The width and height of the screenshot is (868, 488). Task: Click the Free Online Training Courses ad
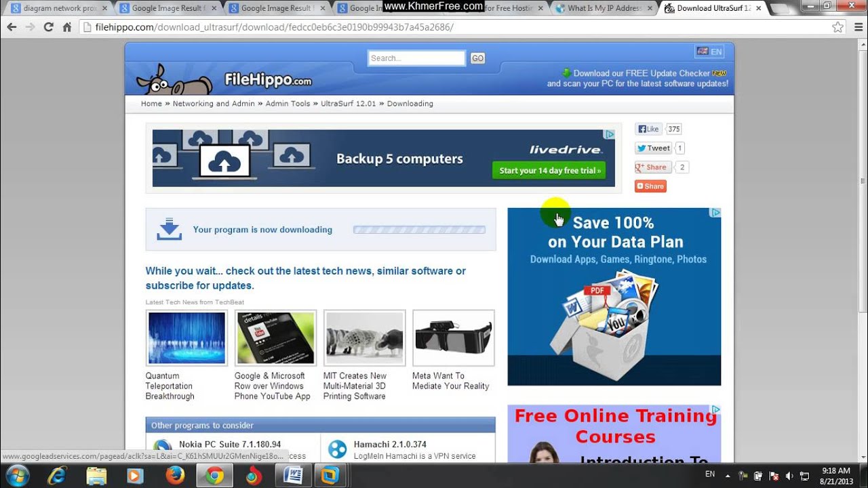pyautogui.click(x=614, y=434)
